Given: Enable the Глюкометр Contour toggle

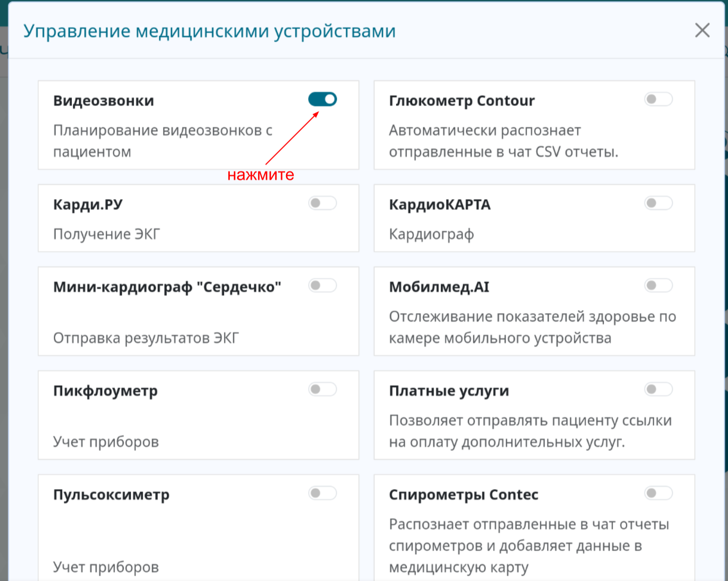Looking at the screenshot, I should (x=658, y=99).
